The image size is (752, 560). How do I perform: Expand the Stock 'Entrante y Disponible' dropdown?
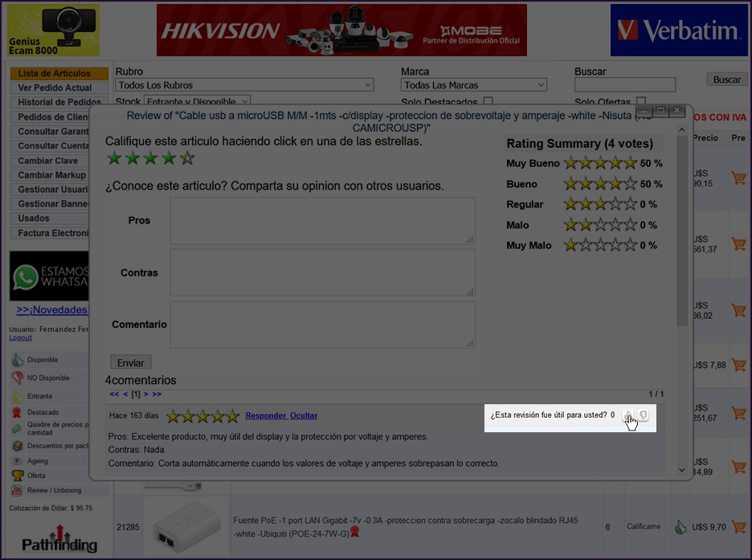197,102
